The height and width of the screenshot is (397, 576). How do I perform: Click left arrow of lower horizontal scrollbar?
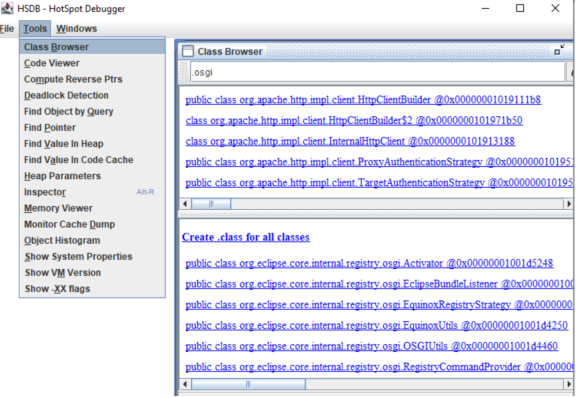(185, 384)
